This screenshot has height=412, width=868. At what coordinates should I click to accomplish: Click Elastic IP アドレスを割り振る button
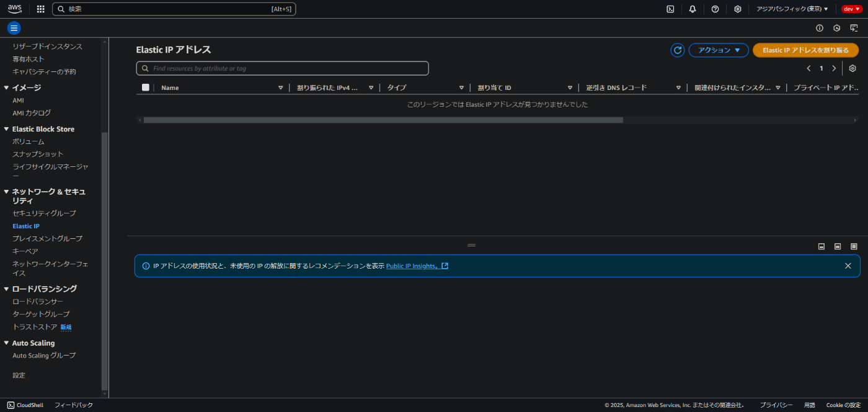tap(805, 50)
